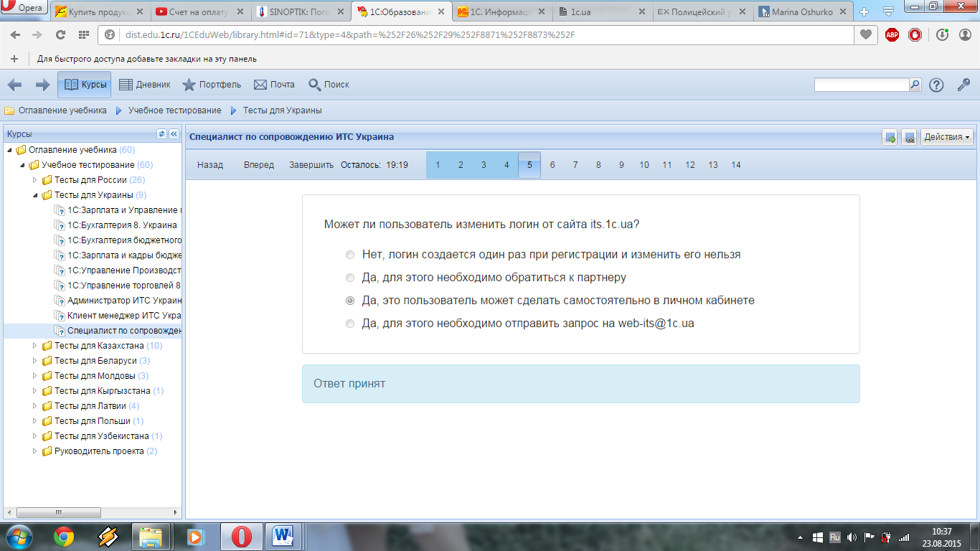
Task: Click the app's forward arrow icon
Action: coord(42,85)
